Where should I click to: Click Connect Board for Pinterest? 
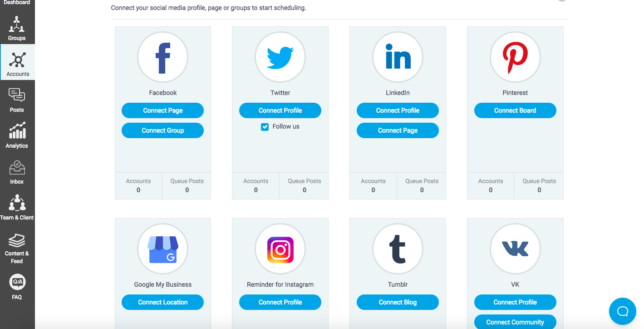click(x=515, y=110)
